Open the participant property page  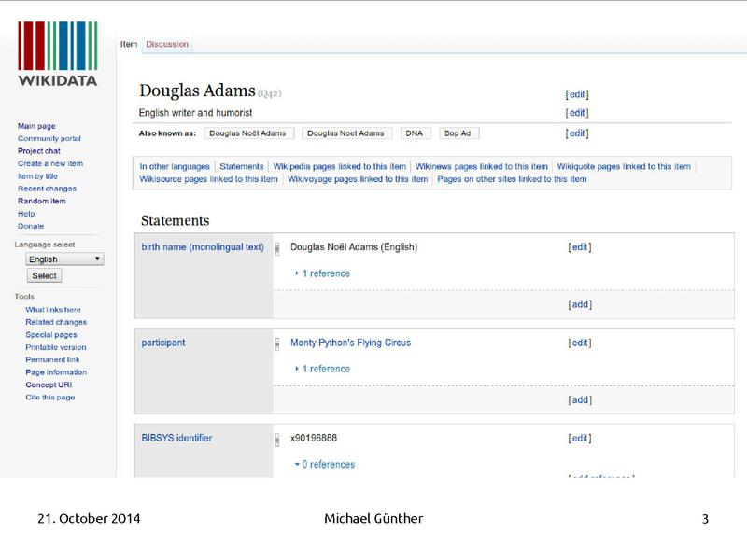pyautogui.click(x=163, y=343)
